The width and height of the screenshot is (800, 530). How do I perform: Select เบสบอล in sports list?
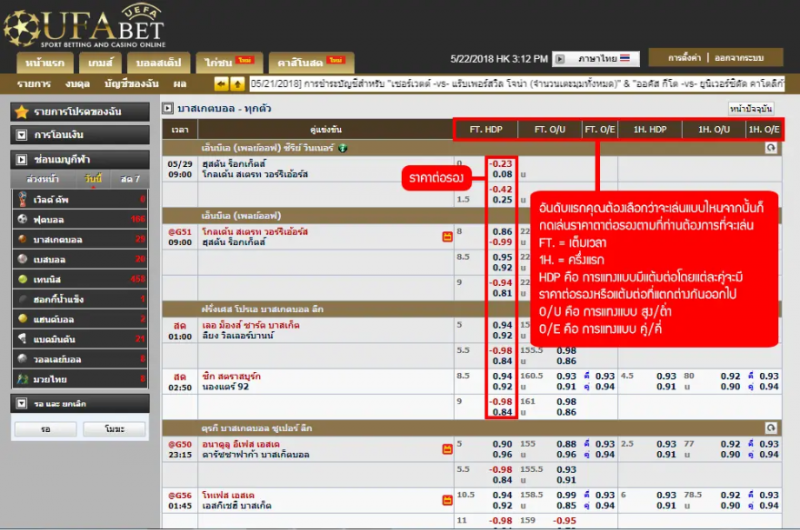coord(80,259)
